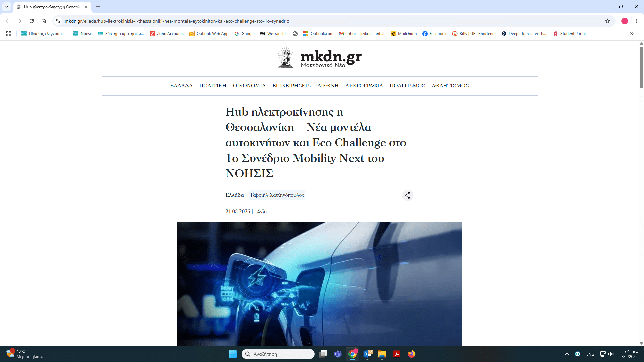Launch Firefox from the taskbar
Viewport: 644px width, 362px height.
click(x=411, y=354)
